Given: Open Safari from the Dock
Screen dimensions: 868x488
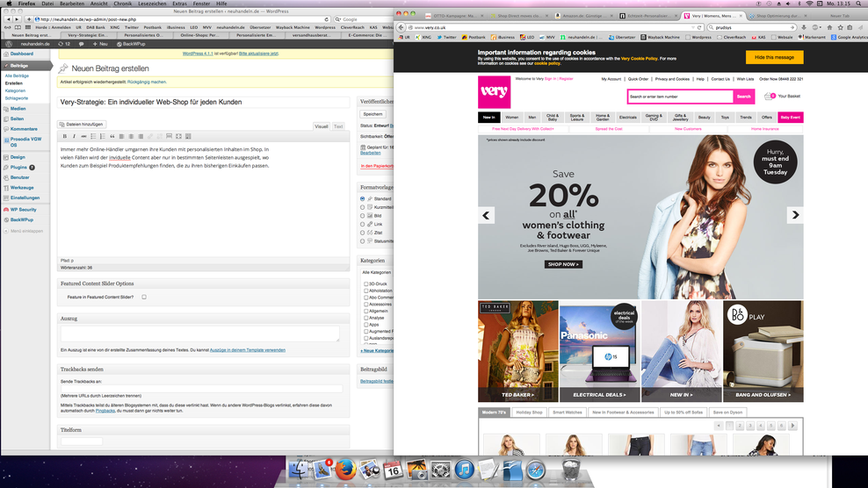Looking at the screenshot, I should point(536,470).
